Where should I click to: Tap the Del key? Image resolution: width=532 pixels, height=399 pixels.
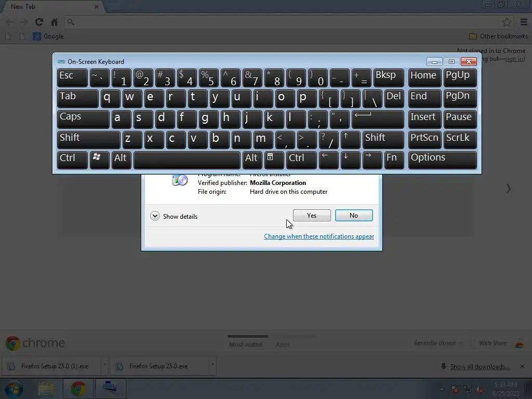pos(394,98)
